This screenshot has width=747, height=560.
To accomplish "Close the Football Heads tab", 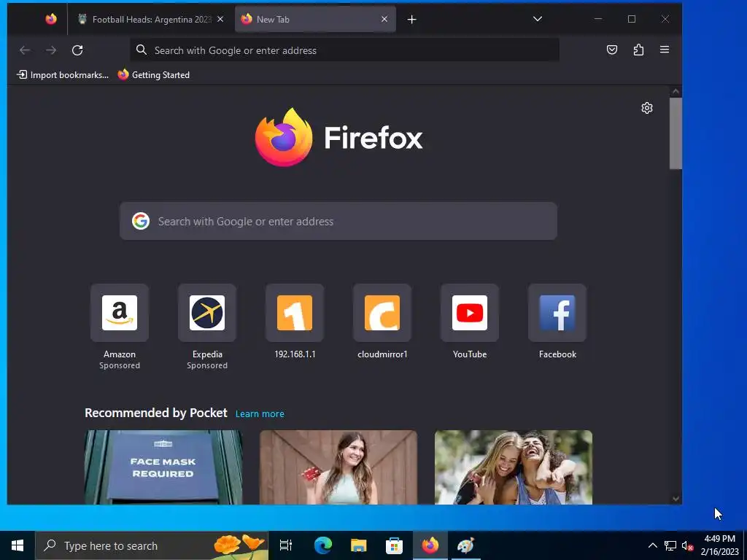I will pos(220,19).
